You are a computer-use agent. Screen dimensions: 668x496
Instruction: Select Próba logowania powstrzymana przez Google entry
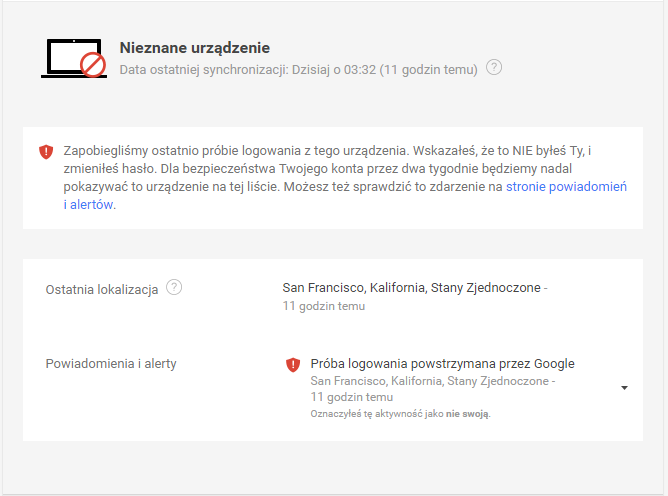click(442, 363)
